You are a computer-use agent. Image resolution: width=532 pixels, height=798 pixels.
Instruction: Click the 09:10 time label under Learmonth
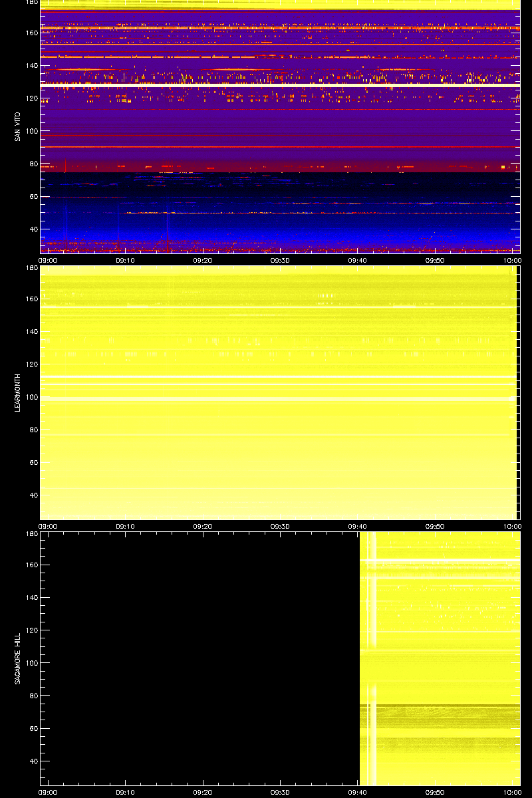click(x=125, y=527)
